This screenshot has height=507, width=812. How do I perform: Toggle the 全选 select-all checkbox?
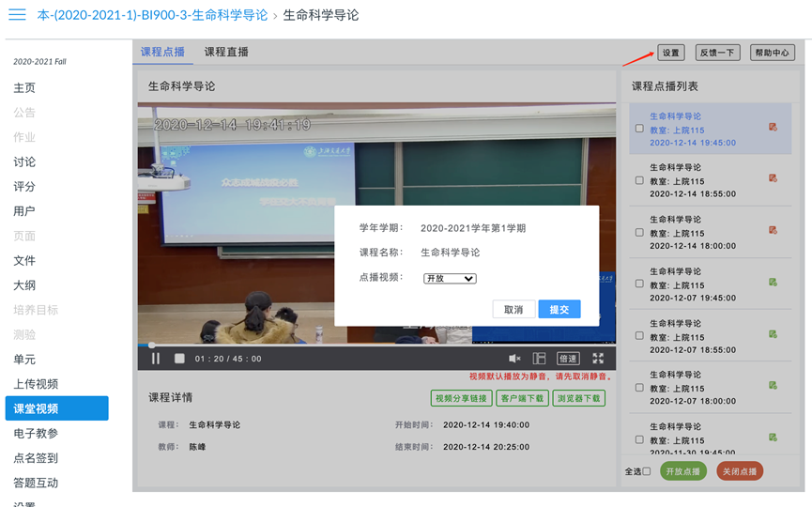[646, 471]
